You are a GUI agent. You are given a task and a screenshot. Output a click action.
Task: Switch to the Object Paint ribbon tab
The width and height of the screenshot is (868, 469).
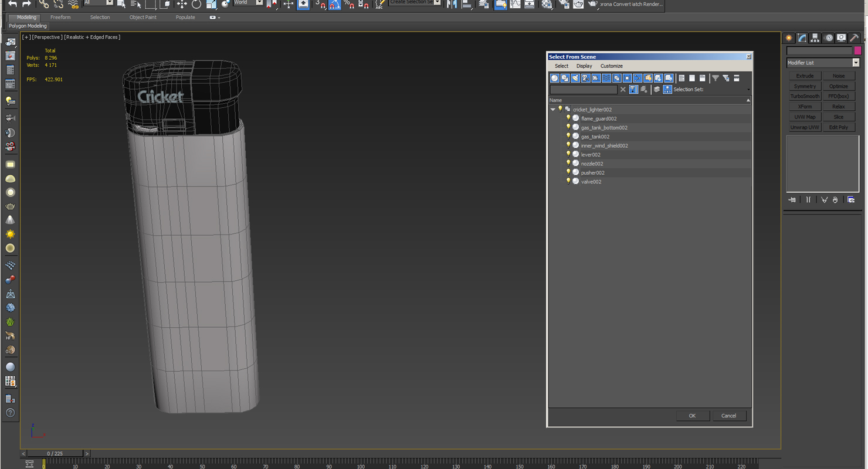coord(143,18)
